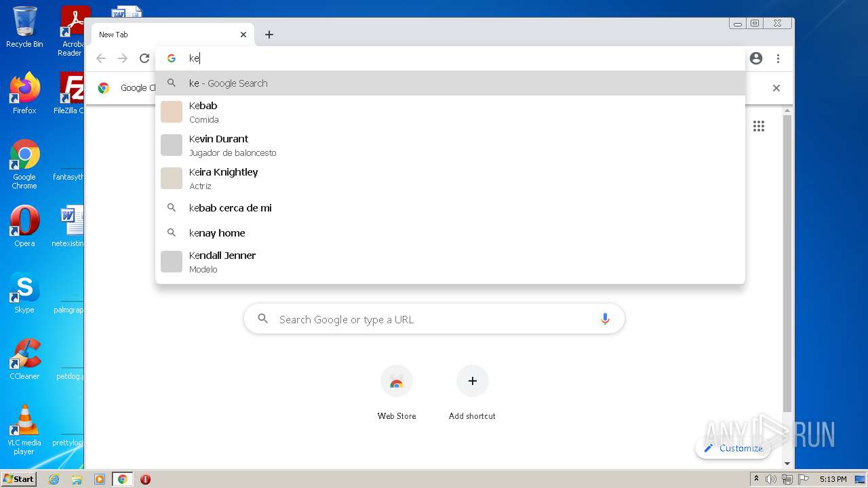Show hidden tray icons arrow
868x488 pixels.
coord(756,479)
